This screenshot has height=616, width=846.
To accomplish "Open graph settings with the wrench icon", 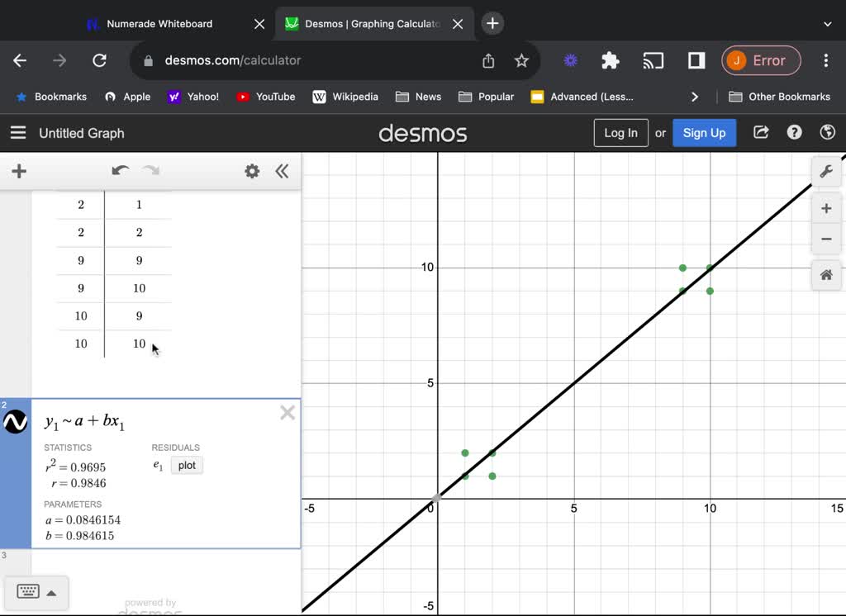I will [x=826, y=171].
